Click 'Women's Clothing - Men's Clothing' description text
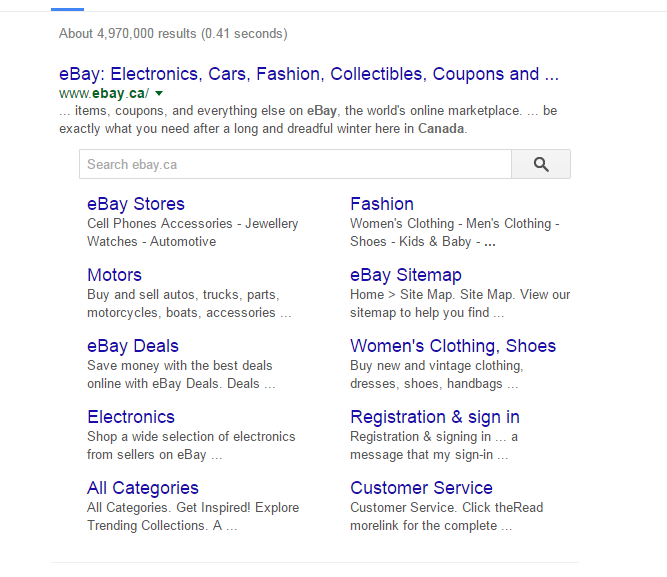The image size is (667, 577). click(x=455, y=224)
